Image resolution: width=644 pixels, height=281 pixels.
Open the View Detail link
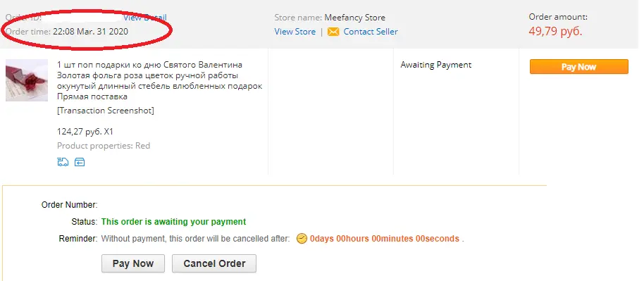pyautogui.click(x=145, y=17)
